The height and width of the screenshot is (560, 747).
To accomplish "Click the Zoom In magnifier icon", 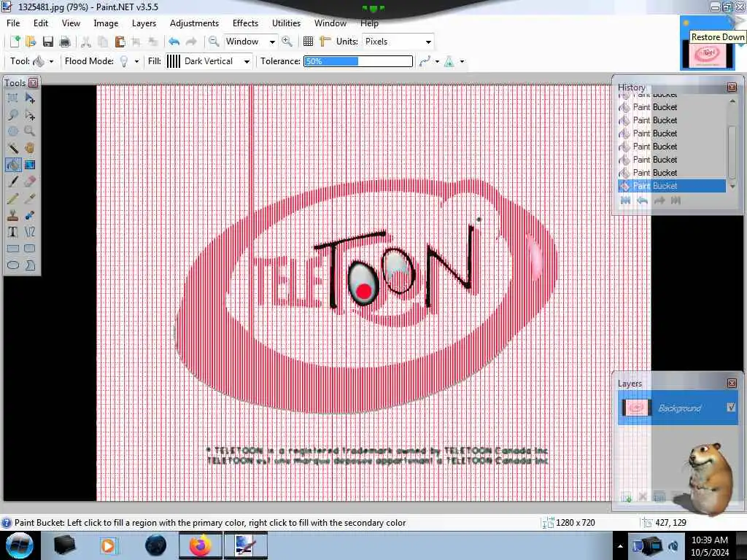I will [x=287, y=42].
